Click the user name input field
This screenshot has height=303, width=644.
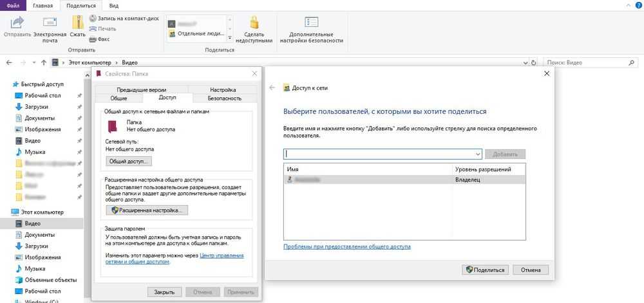[x=379, y=154]
